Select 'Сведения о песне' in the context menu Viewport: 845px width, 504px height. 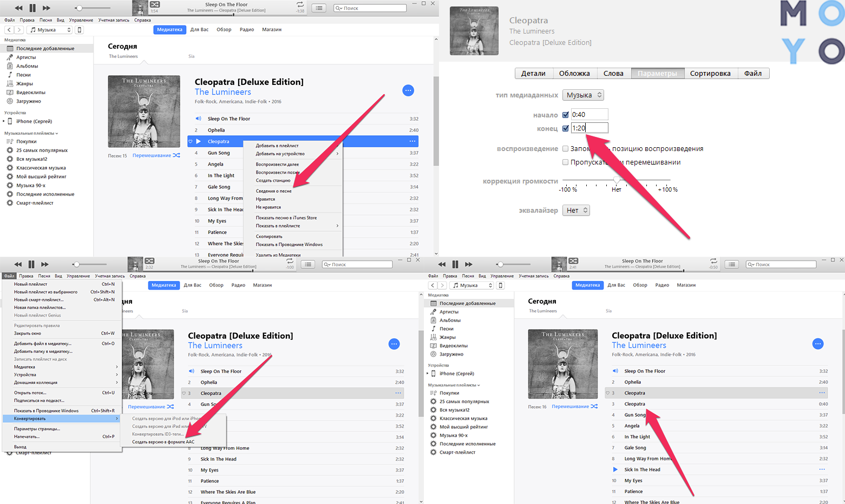[x=274, y=191]
